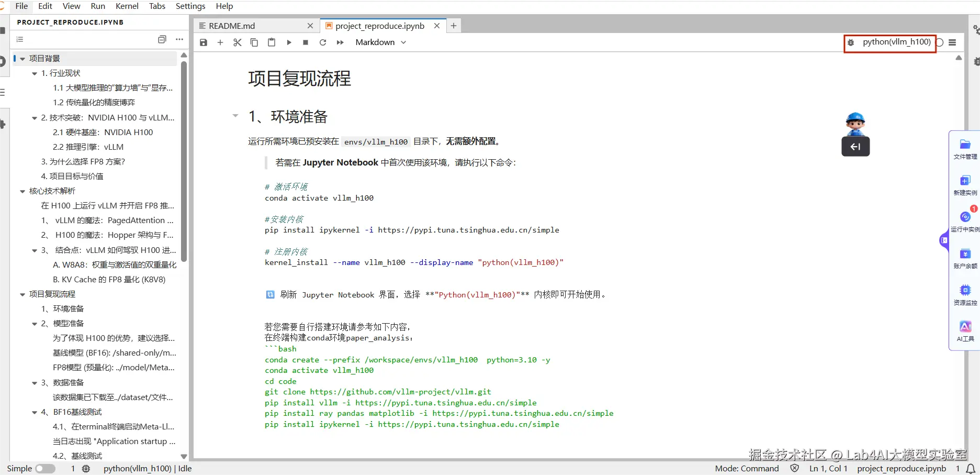Collapse the 4、BF16基线测试 outline item
980x475 pixels.
(35, 412)
